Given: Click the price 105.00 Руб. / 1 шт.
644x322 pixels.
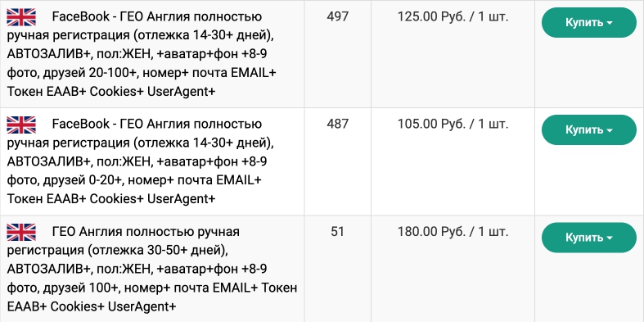Looking at the screenshot, I should click(453, 125).
